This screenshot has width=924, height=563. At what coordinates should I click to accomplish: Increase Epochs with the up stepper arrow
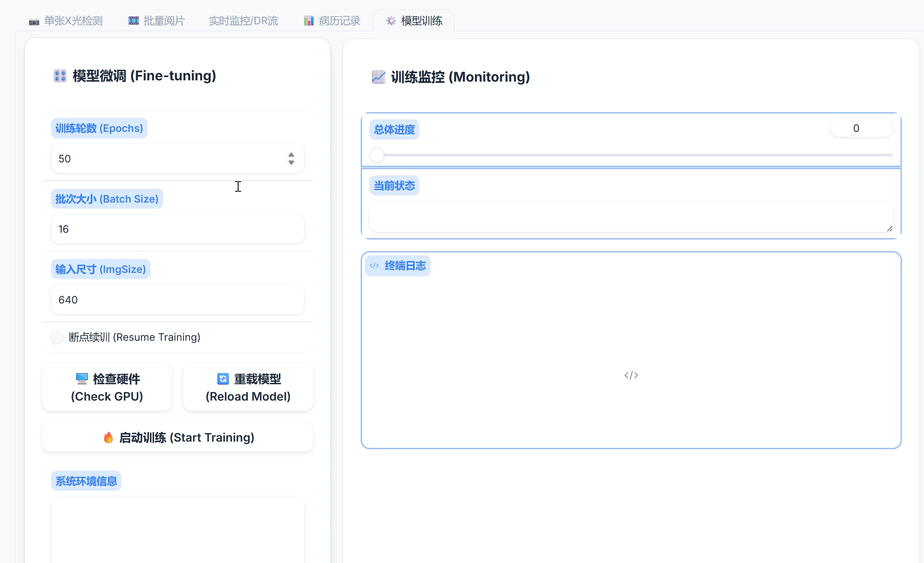(291, 155)
